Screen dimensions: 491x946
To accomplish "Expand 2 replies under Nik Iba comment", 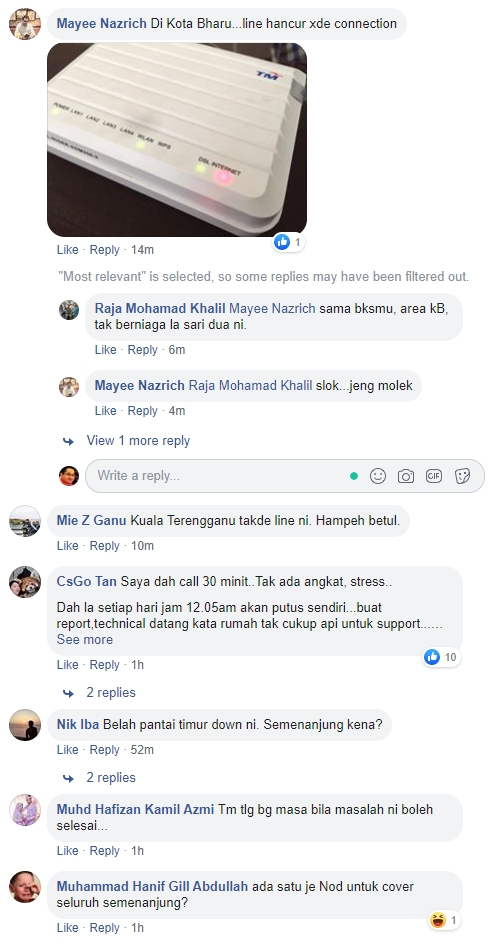I will tap(111, 778).
